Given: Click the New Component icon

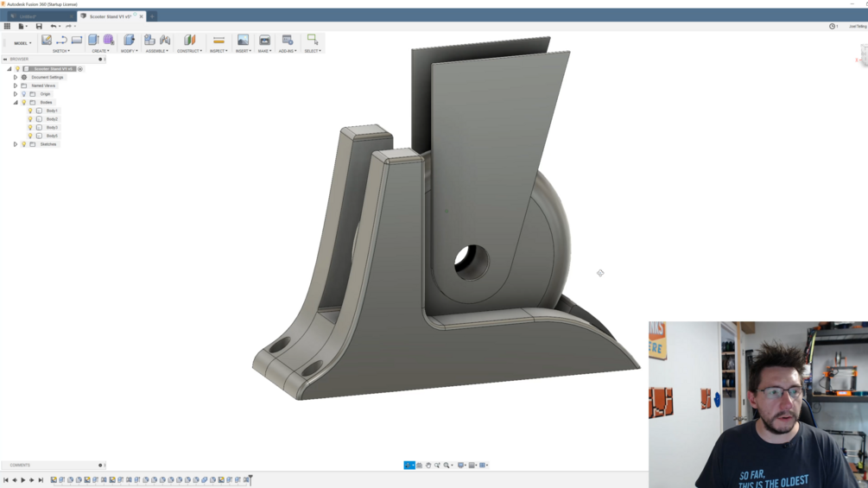Looking at the screenshot, I should click(149, 40).
